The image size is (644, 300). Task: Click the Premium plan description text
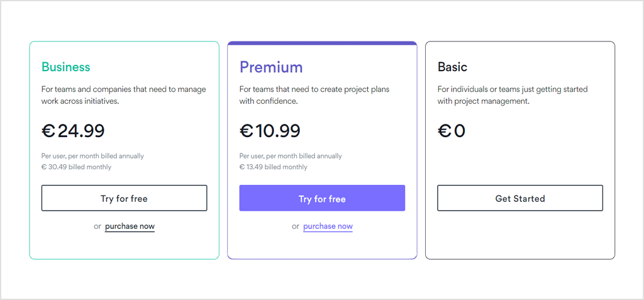pyautogui.click(x=314, y=95)
